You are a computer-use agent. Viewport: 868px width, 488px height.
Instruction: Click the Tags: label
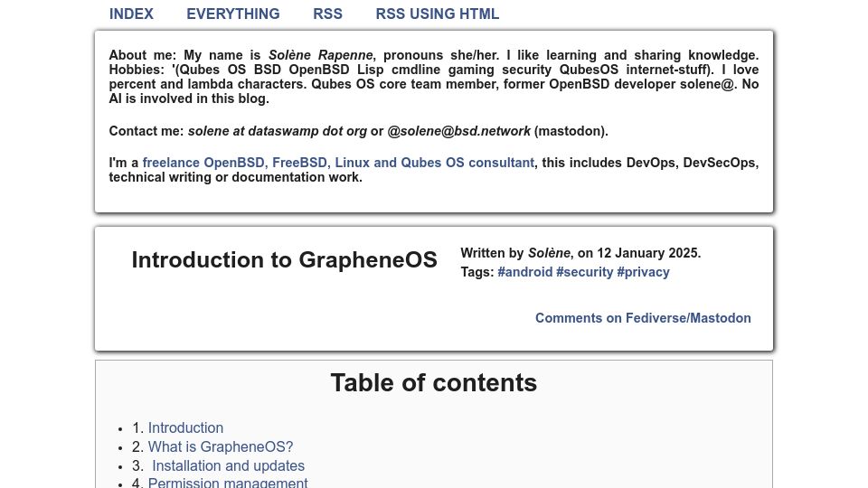pos(477,272)
